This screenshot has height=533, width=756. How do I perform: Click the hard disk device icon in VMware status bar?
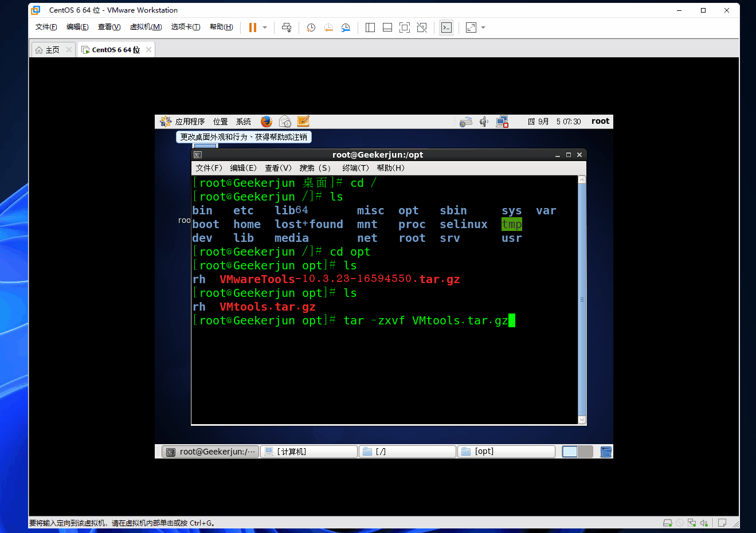click(668, 523)
